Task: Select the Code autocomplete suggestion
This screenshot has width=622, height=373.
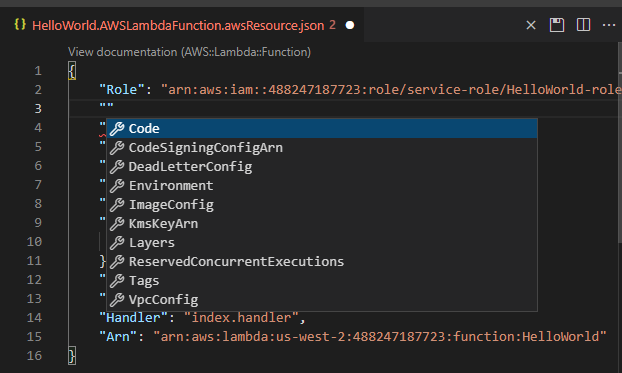Action: [322, 129]
